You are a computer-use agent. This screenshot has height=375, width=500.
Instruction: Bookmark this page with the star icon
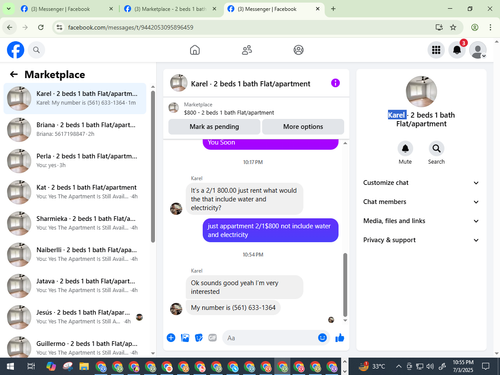(x=453, y=27)
